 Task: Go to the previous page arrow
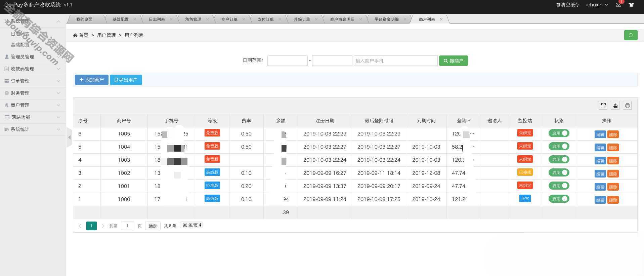[x=80, y=226]
